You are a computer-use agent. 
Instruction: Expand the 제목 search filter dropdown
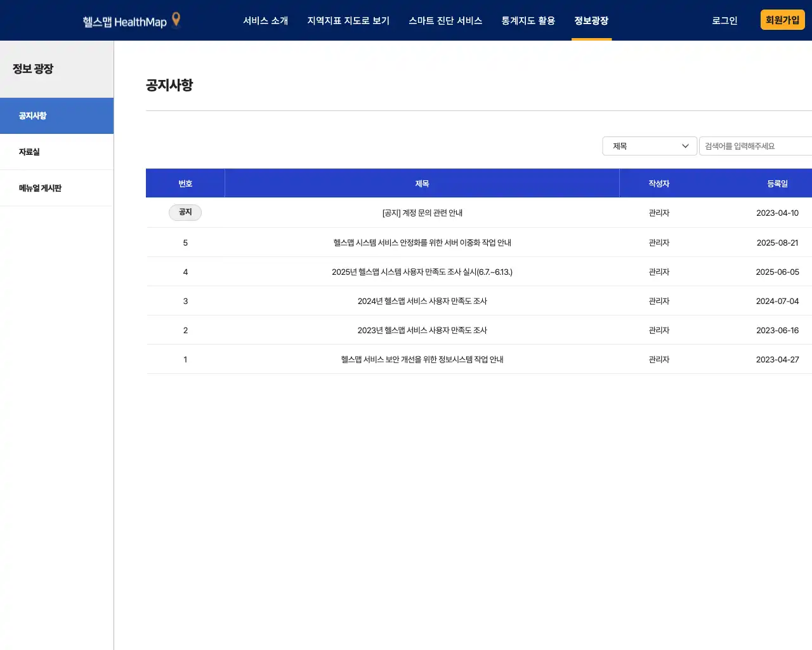point(650,145)
